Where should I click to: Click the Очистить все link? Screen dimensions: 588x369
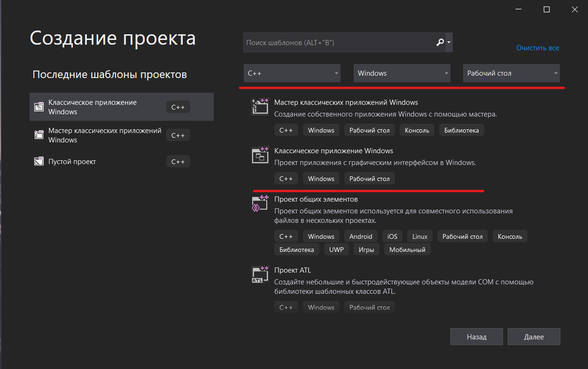(x=538, y=48)
